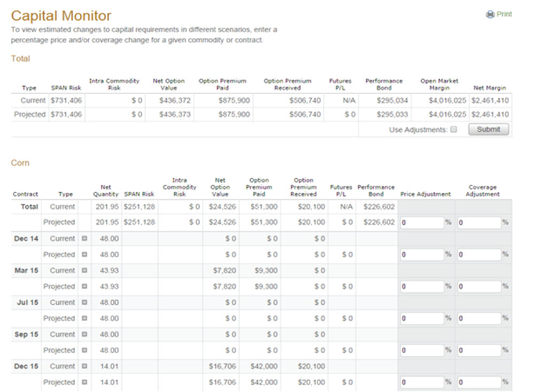Click the Total section heading above the first table
534x392 pixels.
pyautogui.click(x=20, y=59)
